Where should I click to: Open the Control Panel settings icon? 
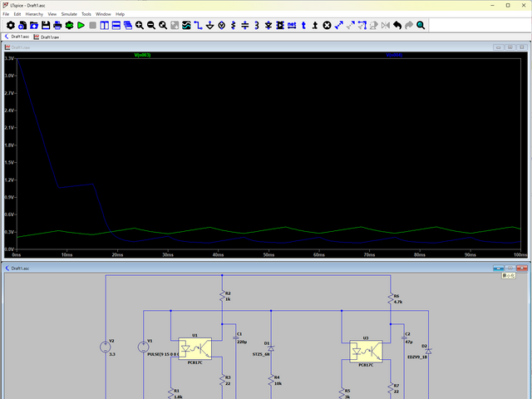tap(9, 26)
